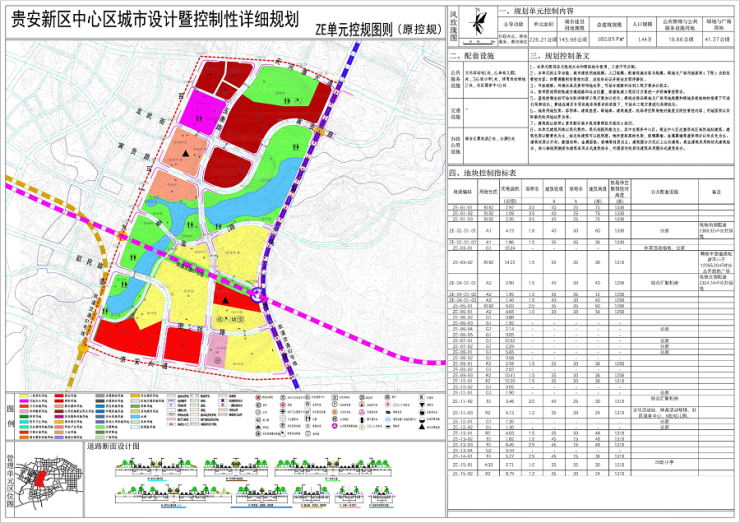Viewport: 740px width, 523px height.
Task: Click the black triangle on the red parcel
Action: [x=226, y=301]
